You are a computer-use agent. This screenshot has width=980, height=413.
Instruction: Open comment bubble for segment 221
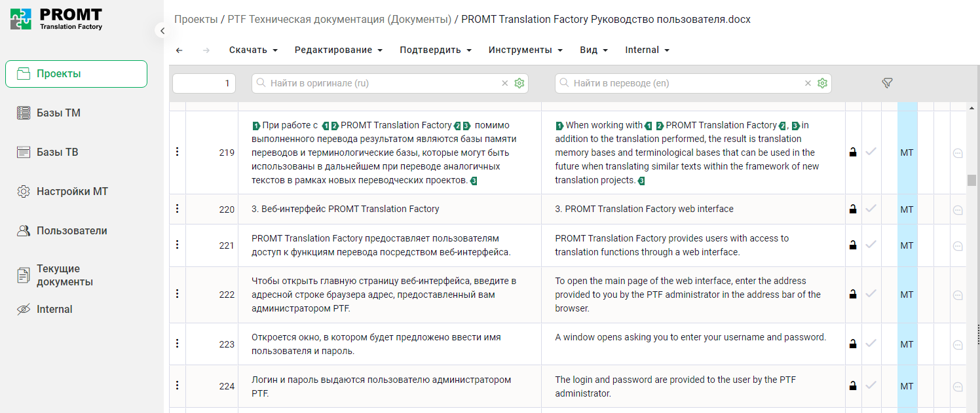[958, 246]
